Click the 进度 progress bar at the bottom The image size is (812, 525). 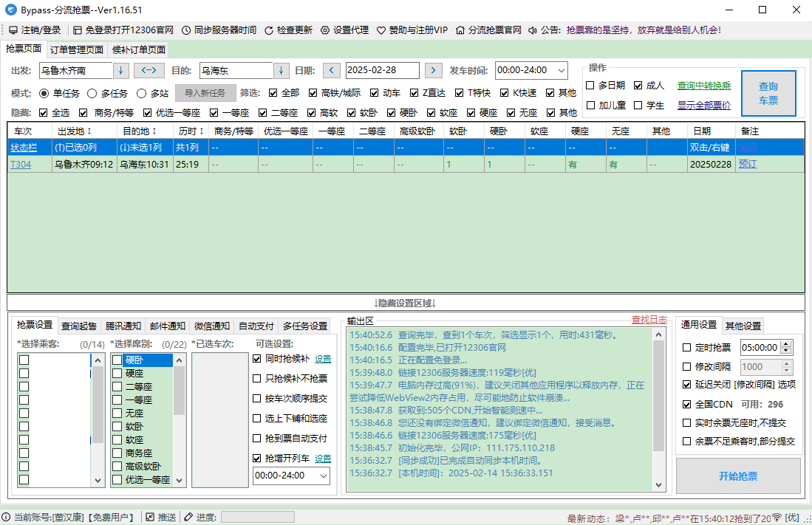257,517
